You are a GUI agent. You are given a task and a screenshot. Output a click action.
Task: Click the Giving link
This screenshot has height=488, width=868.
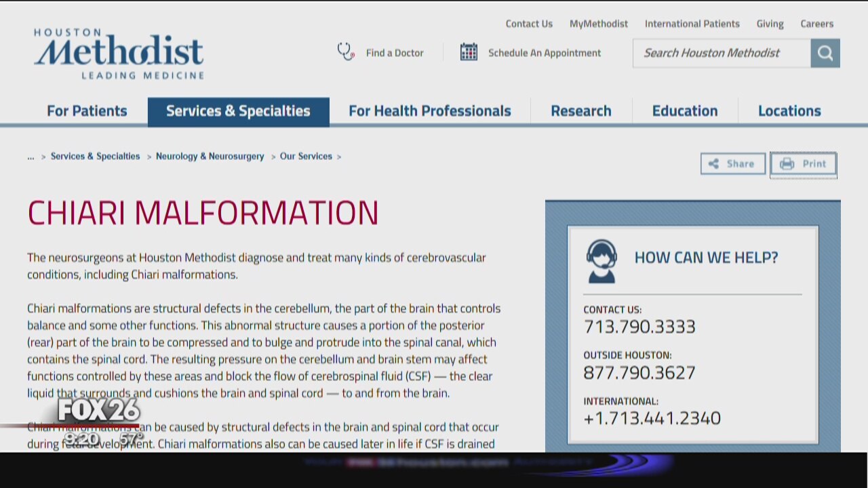tap(770, 24)
